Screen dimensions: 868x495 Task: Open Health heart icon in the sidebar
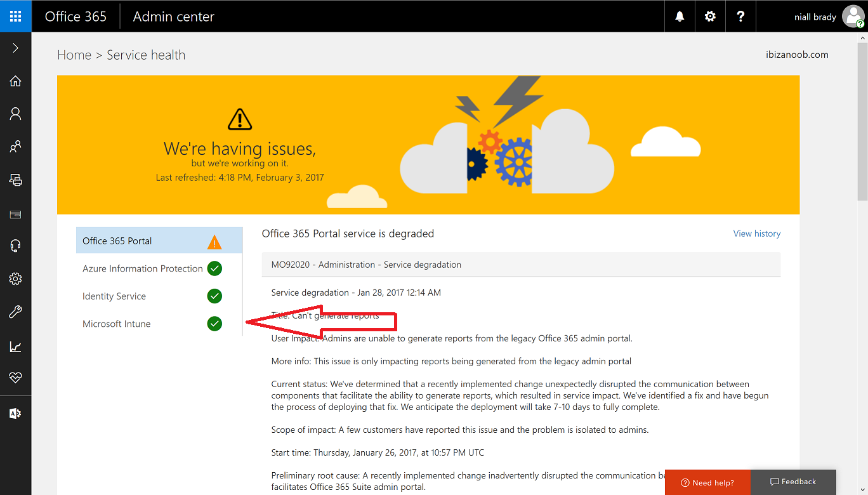coord(15,378)
